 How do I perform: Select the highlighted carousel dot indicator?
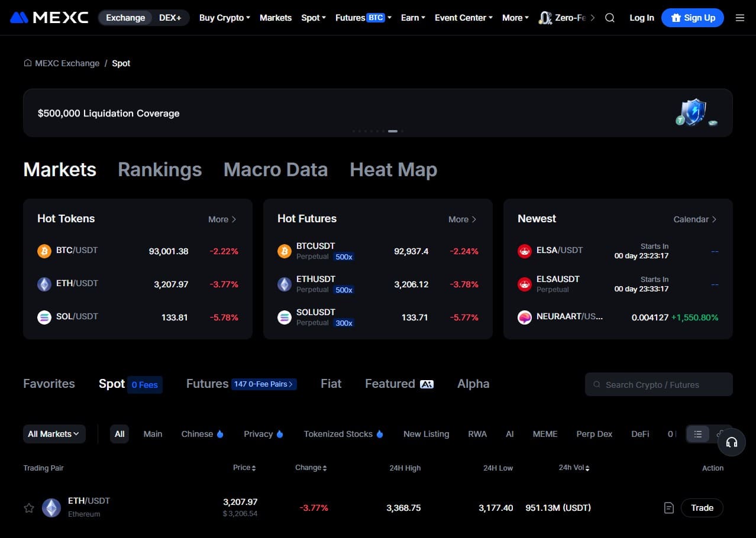[392, 131]
